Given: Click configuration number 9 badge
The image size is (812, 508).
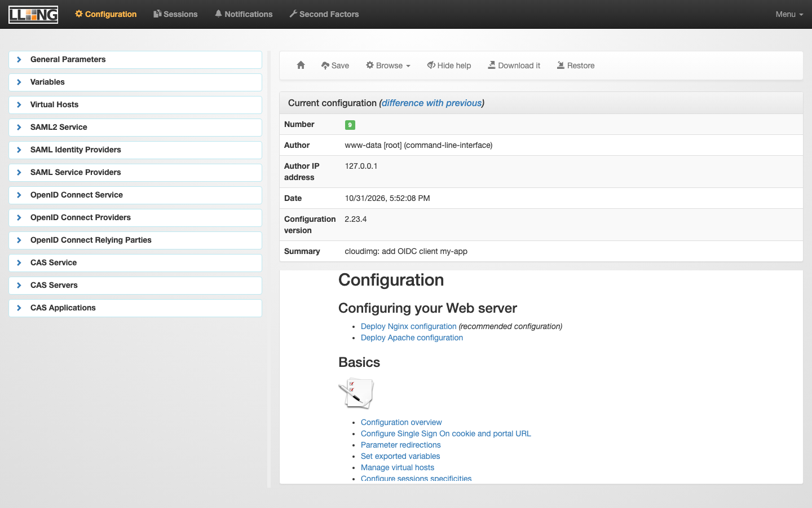Looking at the screenshot, I should [350, 125].
